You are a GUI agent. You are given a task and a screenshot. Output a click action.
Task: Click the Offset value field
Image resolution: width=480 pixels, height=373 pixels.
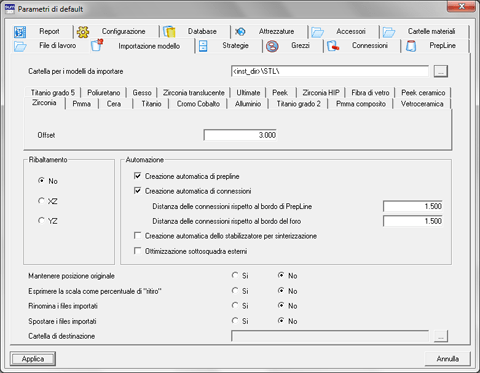tap(240, 135)
